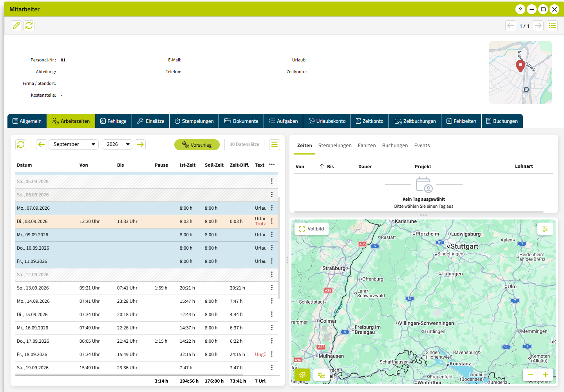The image size is (564, 392).
Task: Open the Stempelungen main tab
Action: (x=194, y=121)
